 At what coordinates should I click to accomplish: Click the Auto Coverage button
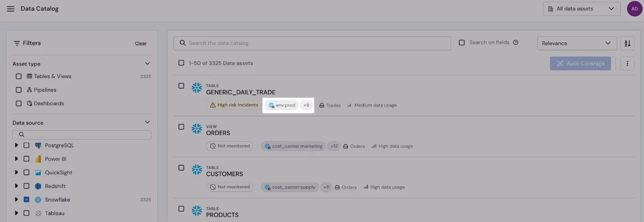click(x=580, y=64)
